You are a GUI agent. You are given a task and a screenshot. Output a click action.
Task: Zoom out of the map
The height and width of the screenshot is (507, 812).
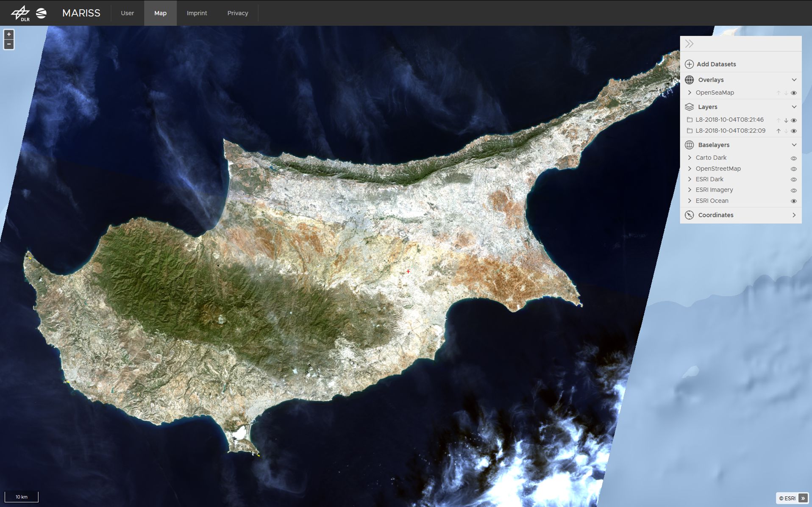(9, 44)
